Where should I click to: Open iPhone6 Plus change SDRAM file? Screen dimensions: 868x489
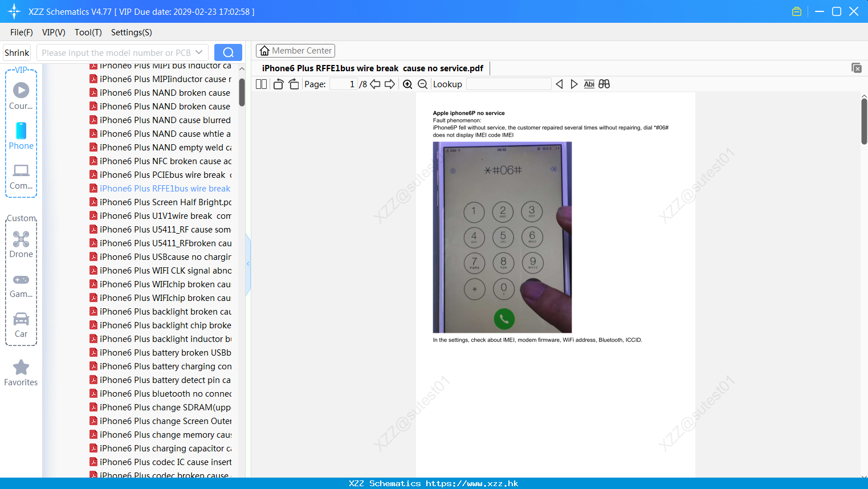[160, 407]
